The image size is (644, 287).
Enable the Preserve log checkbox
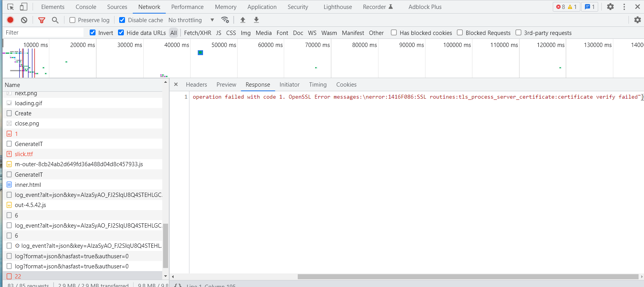click(72, 20)
